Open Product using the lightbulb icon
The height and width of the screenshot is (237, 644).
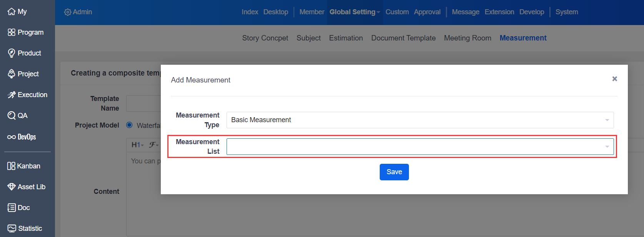(12, 53)
